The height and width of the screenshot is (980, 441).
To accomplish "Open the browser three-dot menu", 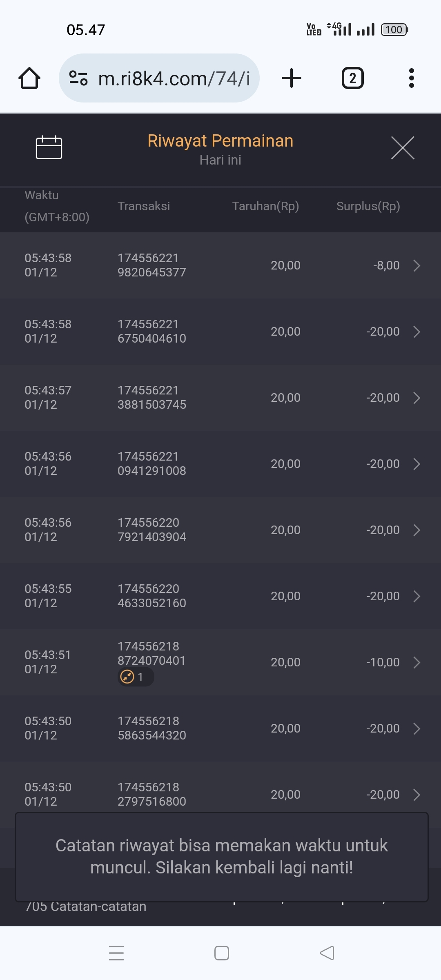I will click(411, 78).
